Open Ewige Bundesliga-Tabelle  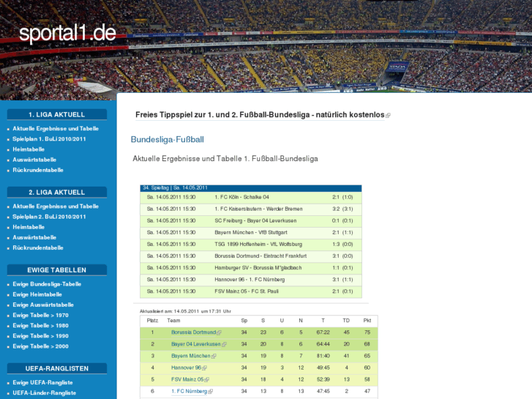coord(47,284)
